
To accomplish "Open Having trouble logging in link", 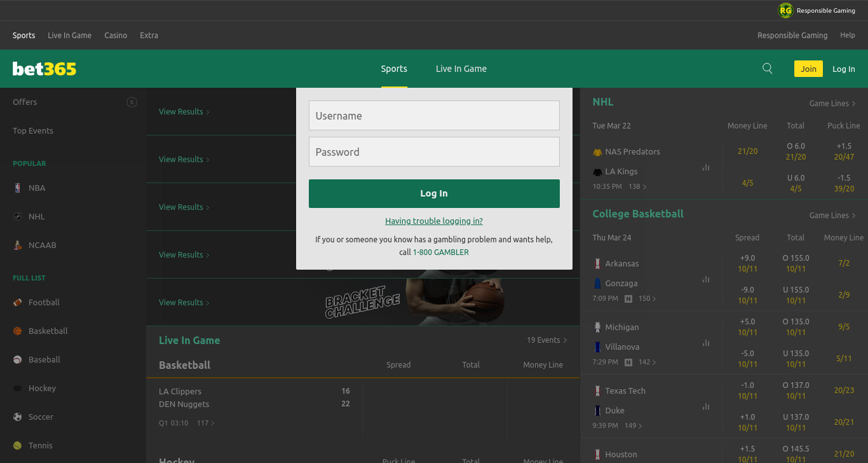I will coord(434,221).
